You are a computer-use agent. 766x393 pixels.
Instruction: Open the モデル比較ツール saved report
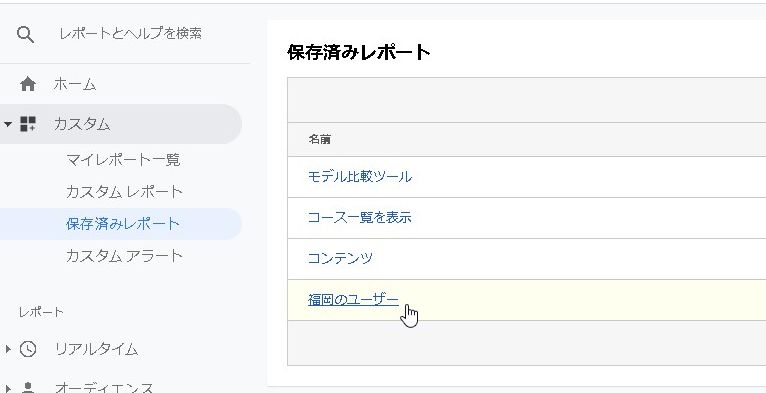pyautogui.click(x=360, y=176)
